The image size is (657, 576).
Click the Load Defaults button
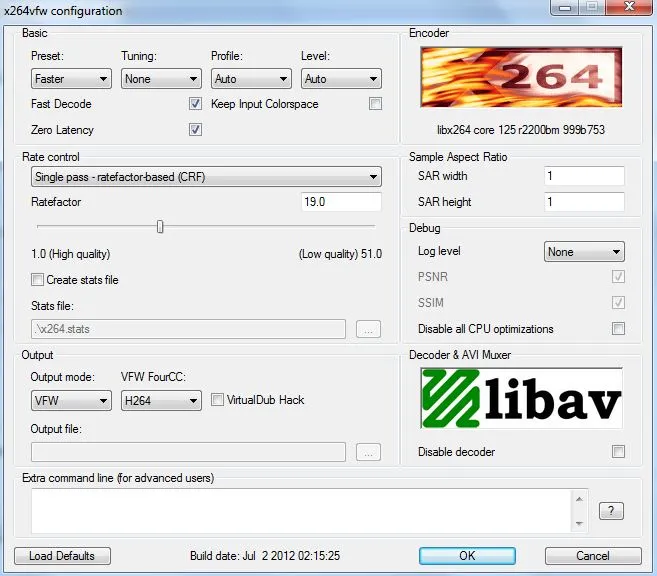62,556
